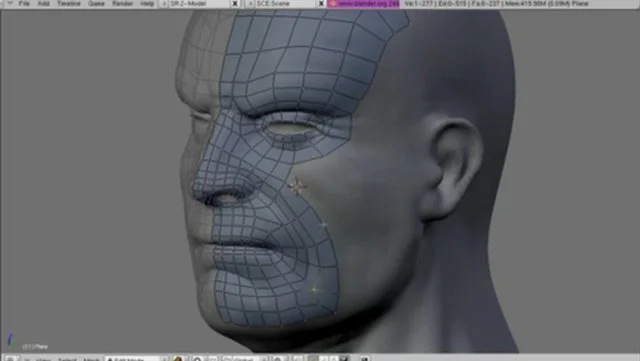Click the SCE:Scene name field
Image resolution: width=640 pixels, height=361 pixels.
(x=286, y=3)
